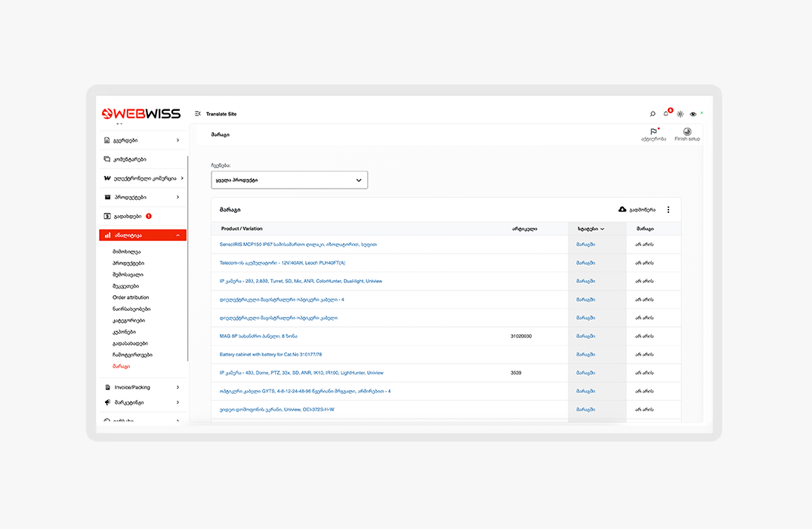Click the cloud download icon

pos(622,210)
